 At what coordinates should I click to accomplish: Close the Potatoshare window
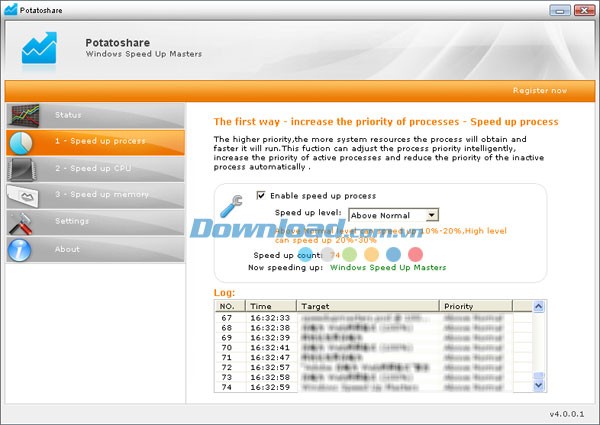pos(584,10)
